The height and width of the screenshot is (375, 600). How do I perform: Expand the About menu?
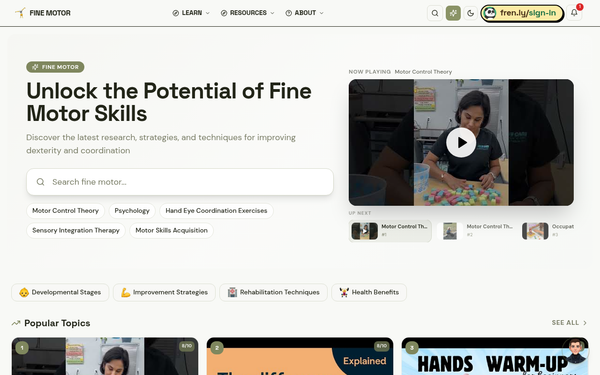click(305, 13)
